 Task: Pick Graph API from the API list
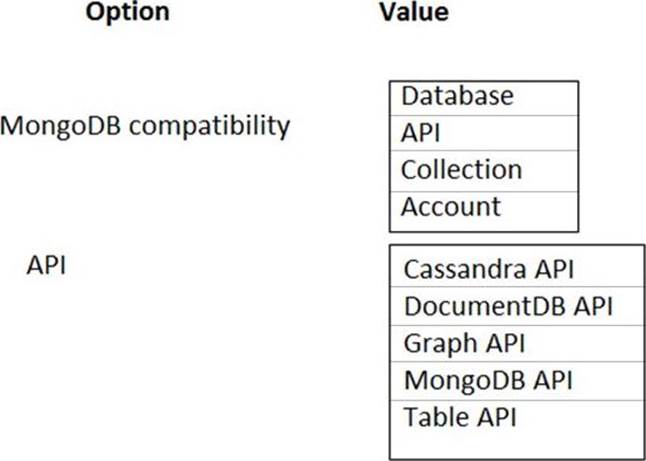point(464,343)
